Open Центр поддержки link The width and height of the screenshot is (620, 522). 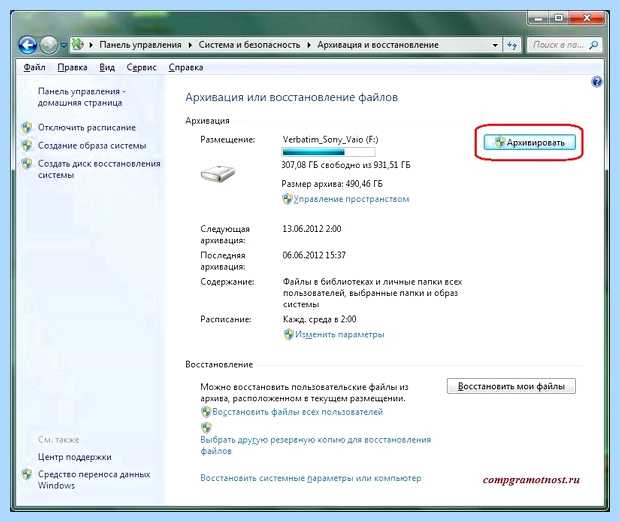click(75, 457)
